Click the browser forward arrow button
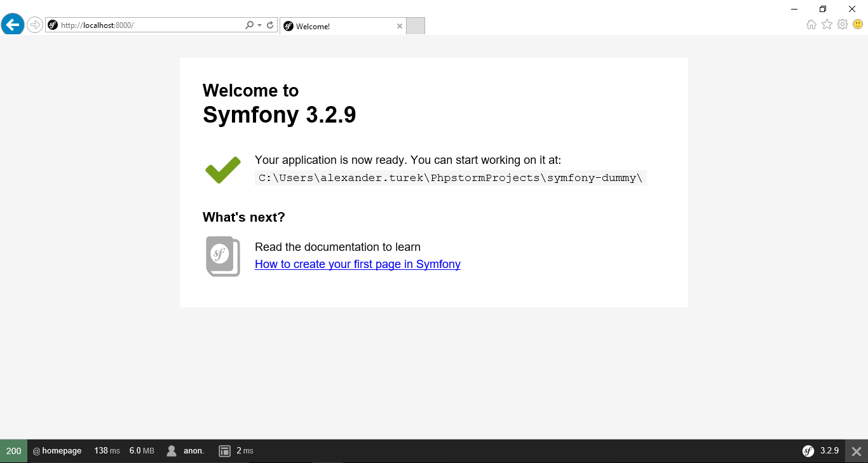Viewport: 868px width, 463px height. [x=35, y=25]
